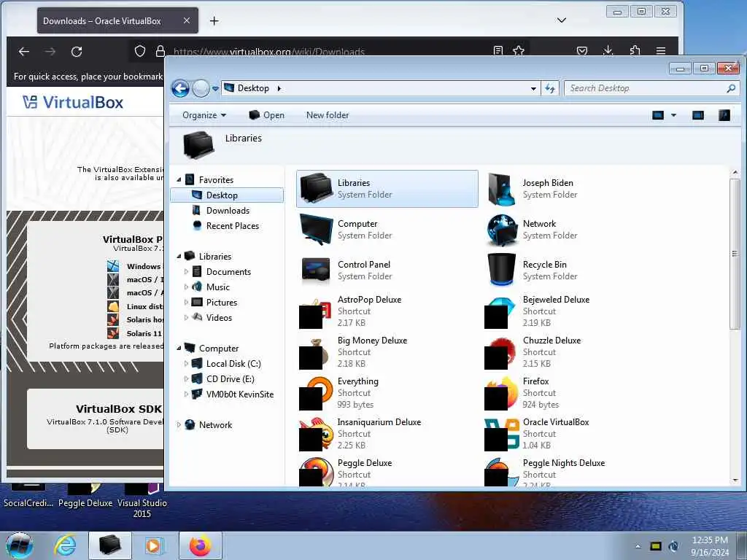Select the Joseph Biden folder icon

[502, 189]
